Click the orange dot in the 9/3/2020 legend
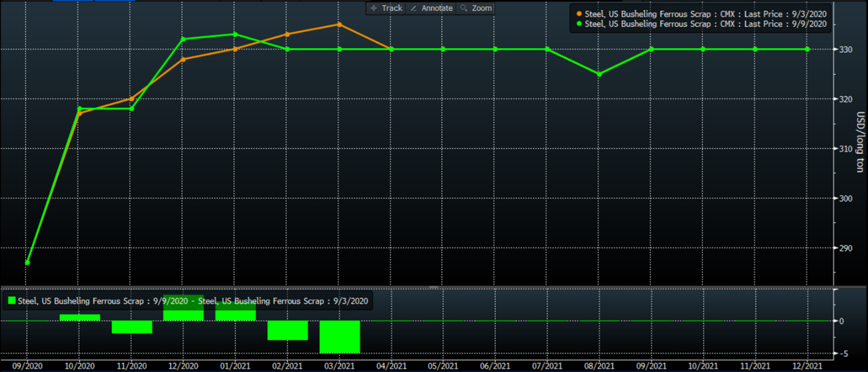This screenshot has height=372, width=868. (579, 13)
